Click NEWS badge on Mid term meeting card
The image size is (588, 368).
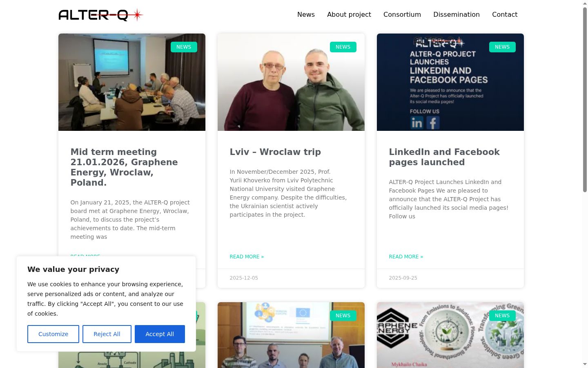pos(184,47)
